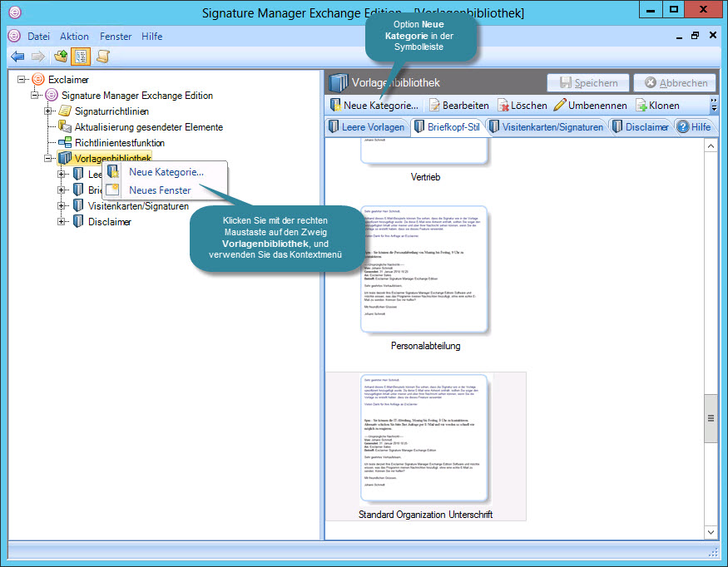Image resolution: width=728 pixels, height=567 pixels.
Task: Click the blue back arrow icon
Action: pyautogui.click(x=17, y=57)
